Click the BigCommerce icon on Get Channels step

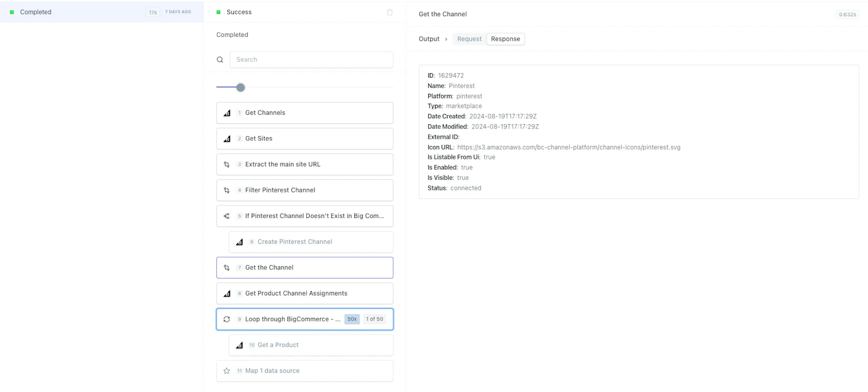click(x=227, y=113)
